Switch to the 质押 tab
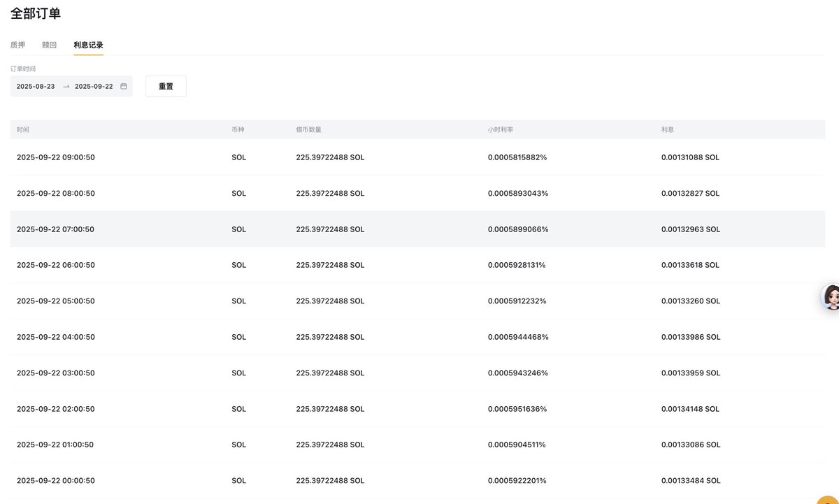839x504 pixels. (x=17, y=45)
